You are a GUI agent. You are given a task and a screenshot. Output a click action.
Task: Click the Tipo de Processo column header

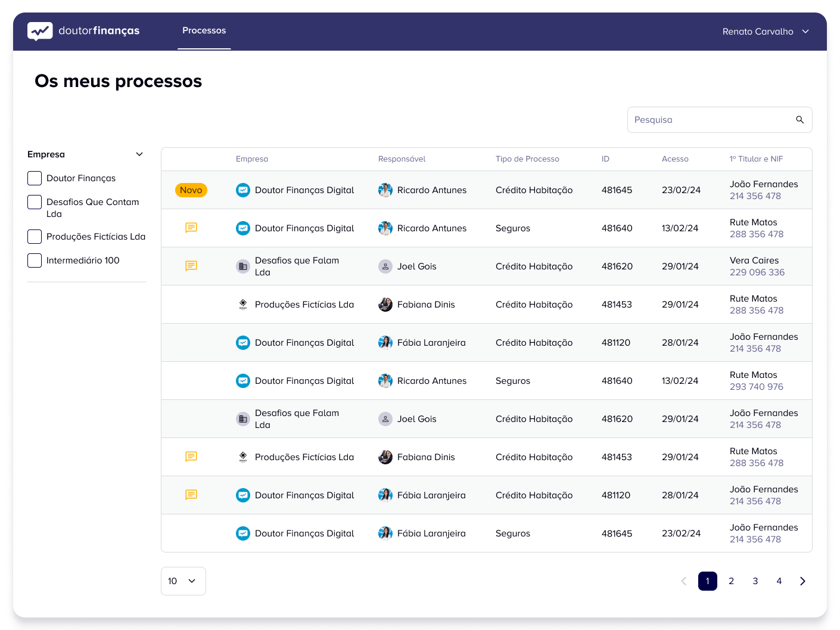(x=527, y=159)
